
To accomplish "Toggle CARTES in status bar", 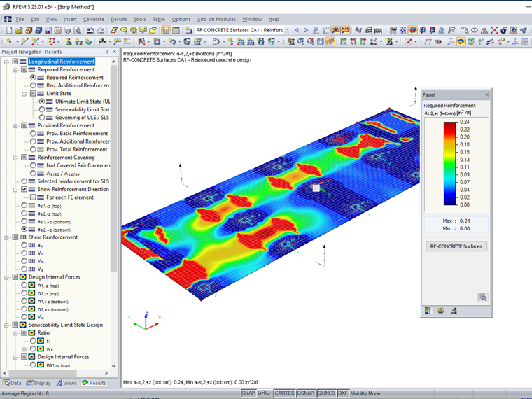I will pyautogui.click(x=284, y=393).
